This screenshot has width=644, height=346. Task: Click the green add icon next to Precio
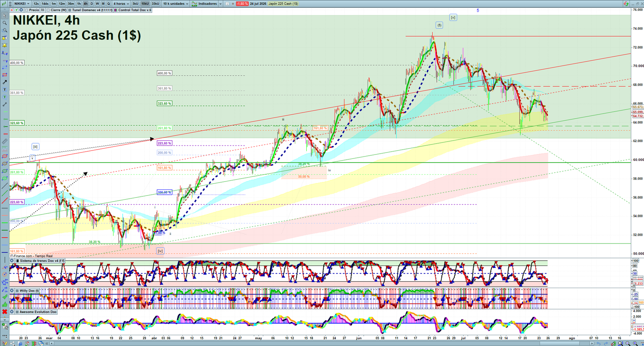[17, 10]
